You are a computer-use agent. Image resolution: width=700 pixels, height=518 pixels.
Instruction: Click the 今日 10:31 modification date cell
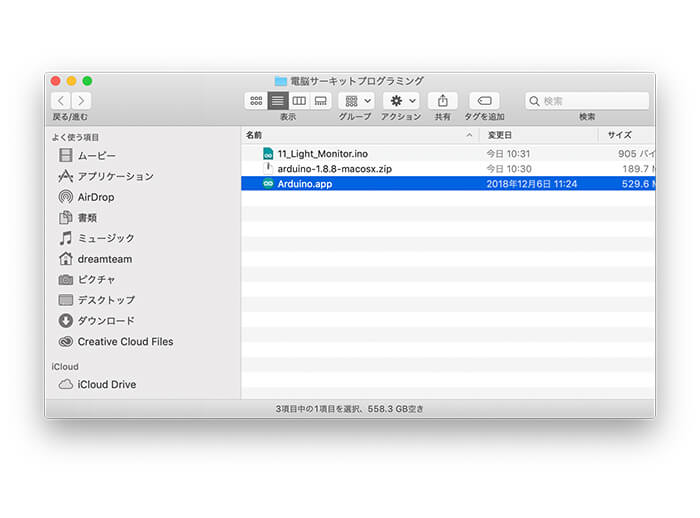[508, 154]
